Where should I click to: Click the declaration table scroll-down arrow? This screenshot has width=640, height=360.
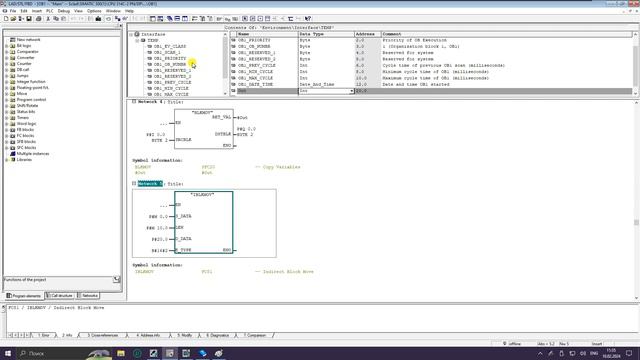coord(636,93)
